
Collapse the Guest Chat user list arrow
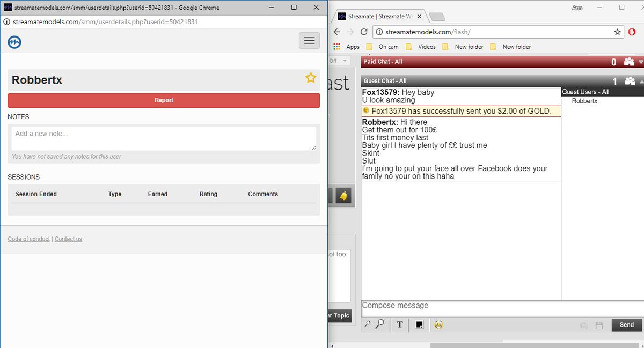click(x=640, y=82)
